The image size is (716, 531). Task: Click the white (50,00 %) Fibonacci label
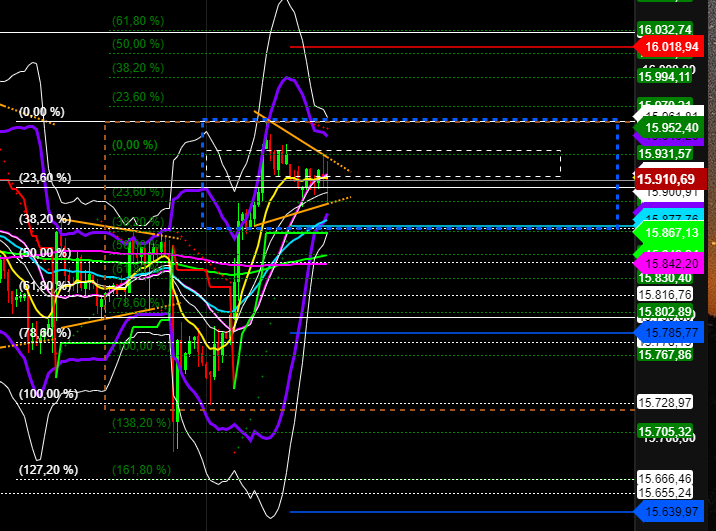click(45, 252)
